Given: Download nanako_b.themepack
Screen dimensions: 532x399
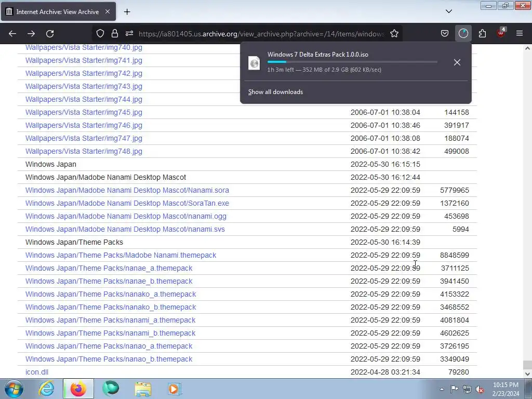Looking at the screenshot, I should pos(111,307).
